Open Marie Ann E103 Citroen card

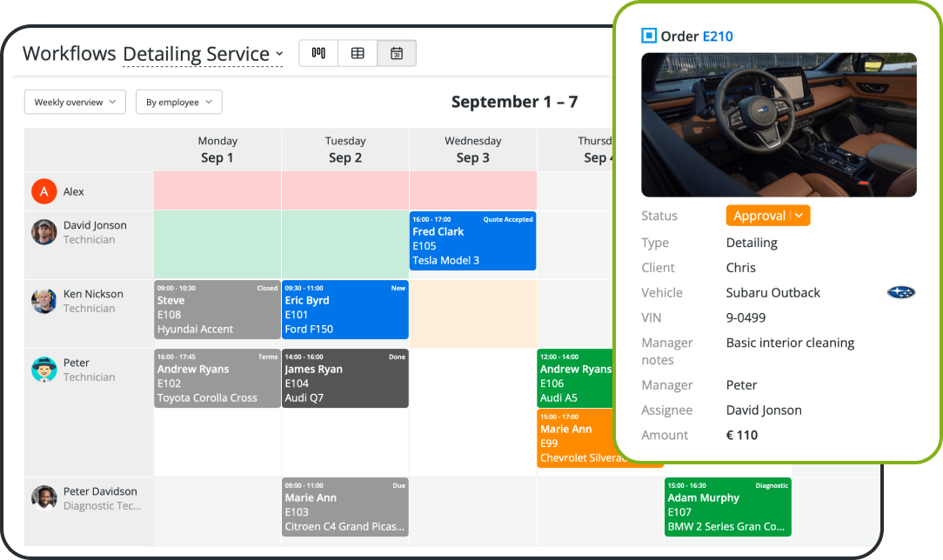(345, 507)
